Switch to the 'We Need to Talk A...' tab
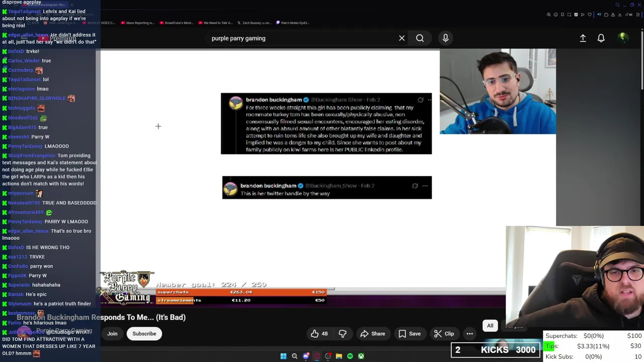The image size is (644, 362). pyautogui.click(x=215, y=23)
